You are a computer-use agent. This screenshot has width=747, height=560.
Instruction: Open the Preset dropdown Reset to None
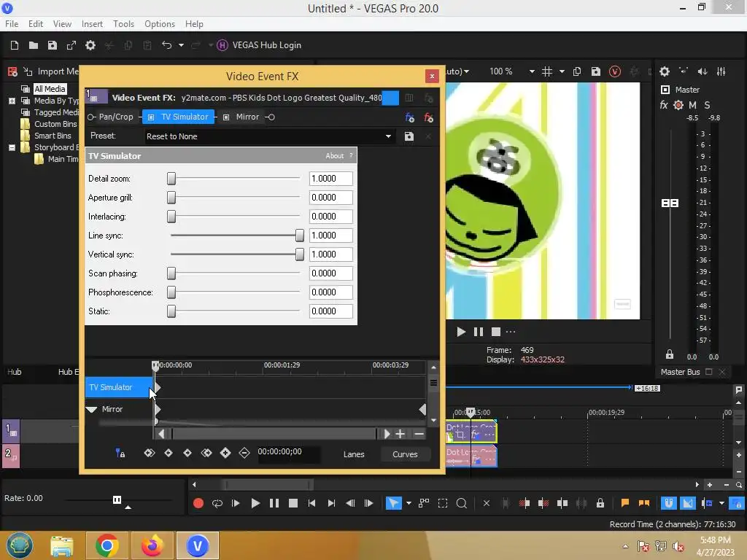pos(269,136)
